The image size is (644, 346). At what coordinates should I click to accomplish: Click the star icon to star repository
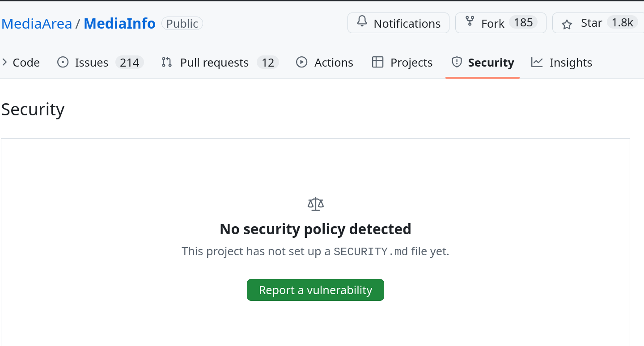coord(567,24)
